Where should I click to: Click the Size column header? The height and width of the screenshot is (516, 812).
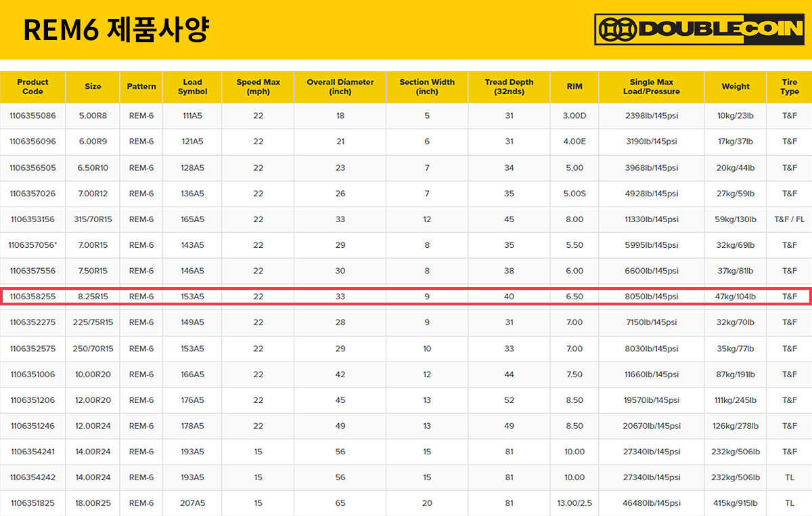pyautogui.click(x=93, y=87)
